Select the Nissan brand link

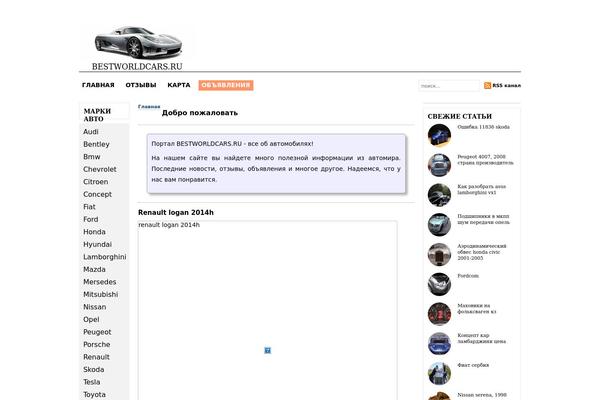click(x=95, y=307)
